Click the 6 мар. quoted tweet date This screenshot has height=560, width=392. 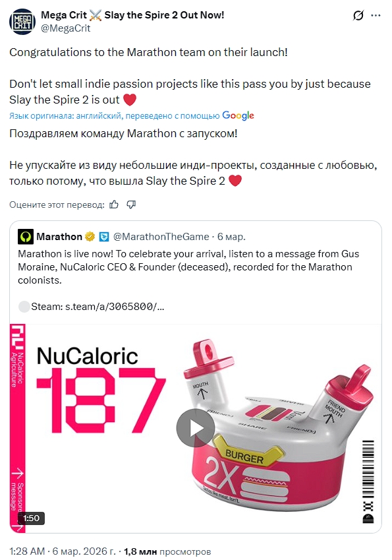[231, 236]
